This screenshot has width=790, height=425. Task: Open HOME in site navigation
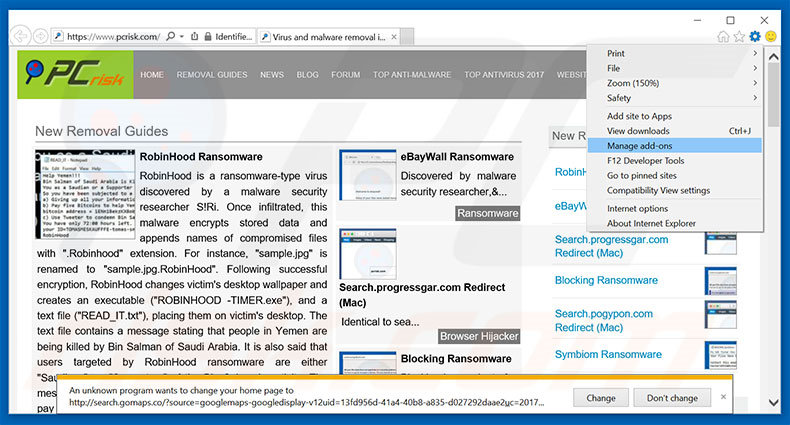pyautogui.click(x=152, y=75)
